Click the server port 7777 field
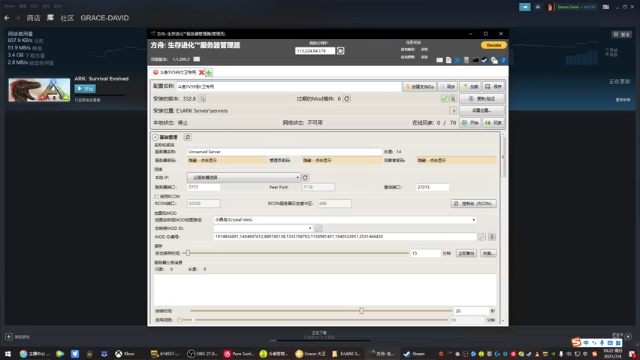The image size is (640, 360). (203, 187)
